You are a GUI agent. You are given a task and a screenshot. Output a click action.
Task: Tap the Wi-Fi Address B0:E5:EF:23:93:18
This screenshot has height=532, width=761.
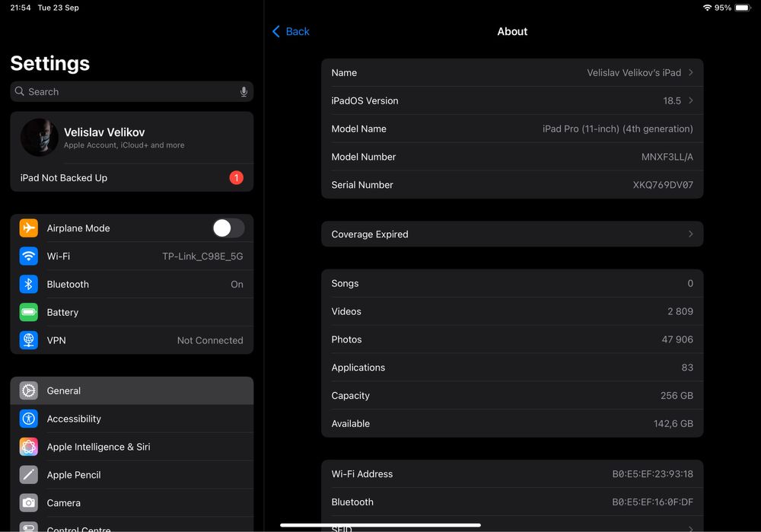(652, 473)
